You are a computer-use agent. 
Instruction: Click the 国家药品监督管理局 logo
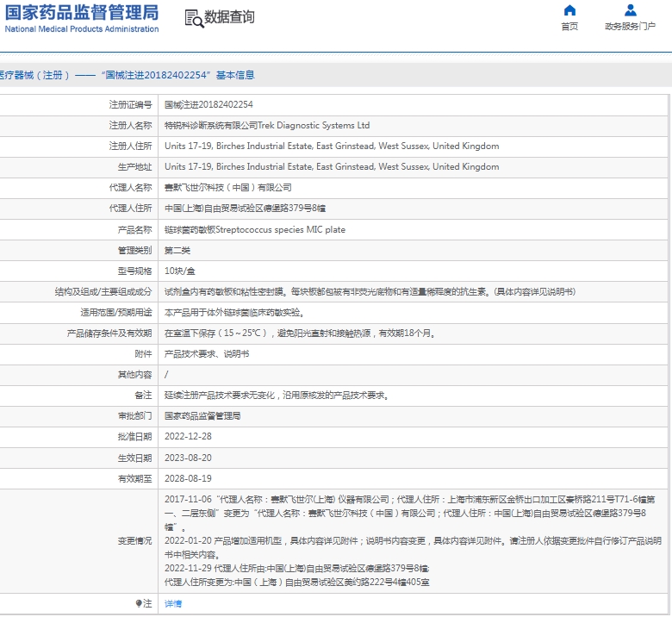coord(82,13)
